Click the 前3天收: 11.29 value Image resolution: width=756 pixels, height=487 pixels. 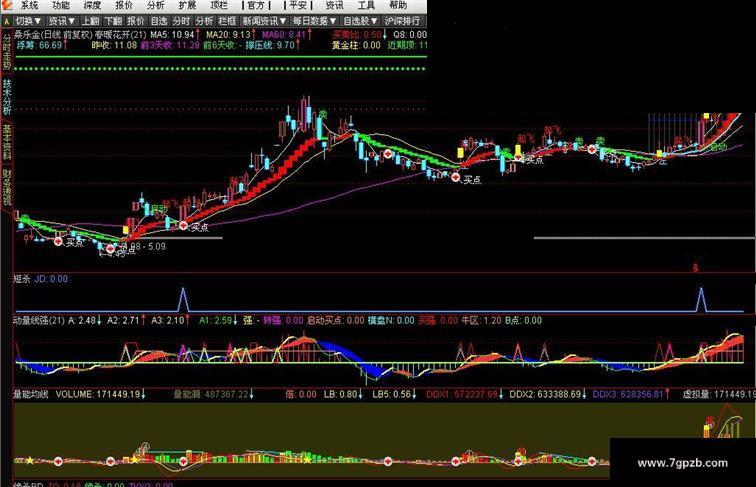click(x=170, y=45)
